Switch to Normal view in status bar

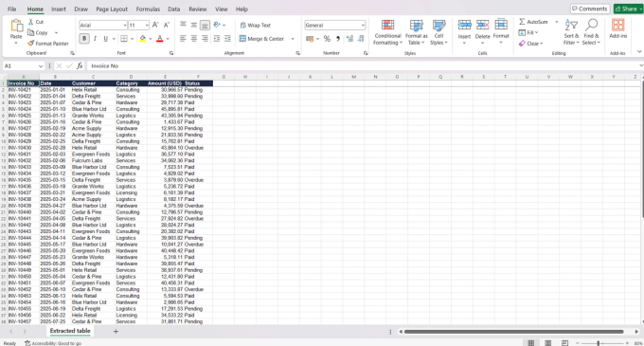pyautogui.click(x=531, y=343)
